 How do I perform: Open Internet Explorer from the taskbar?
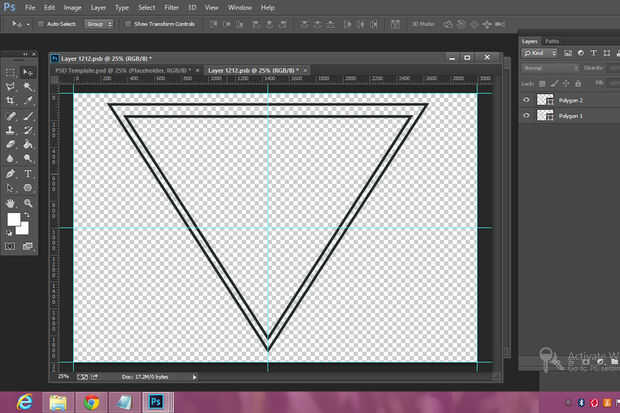(x=25, y=402)
